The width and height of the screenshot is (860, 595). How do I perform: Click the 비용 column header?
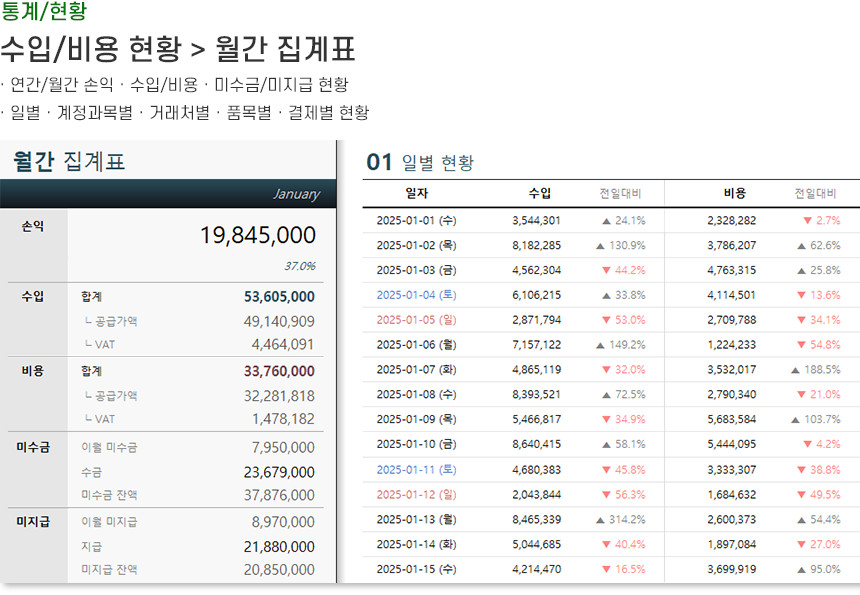click(x=734, y=193)
